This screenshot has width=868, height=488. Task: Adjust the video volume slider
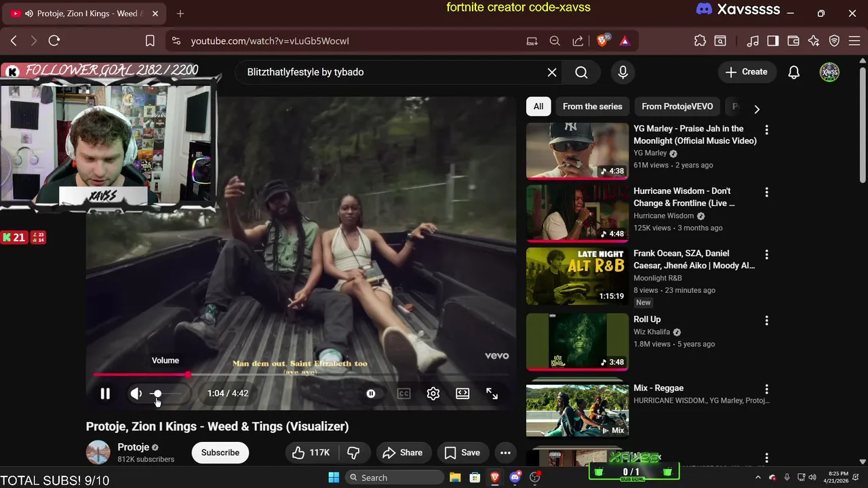(165, 394)
